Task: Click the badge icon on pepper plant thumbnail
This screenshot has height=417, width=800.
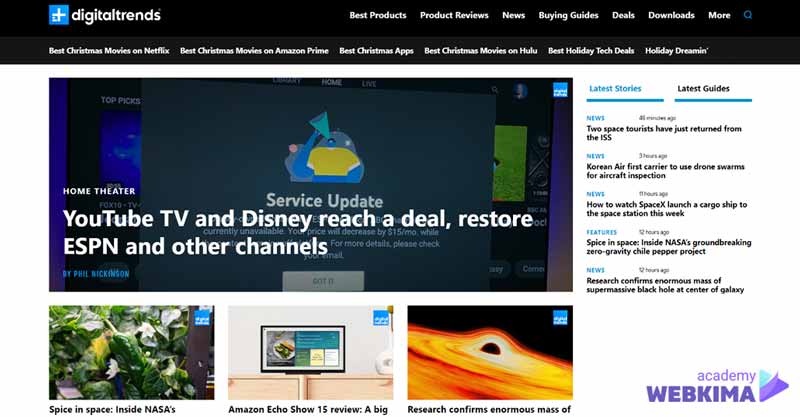Action: (202, 318)
